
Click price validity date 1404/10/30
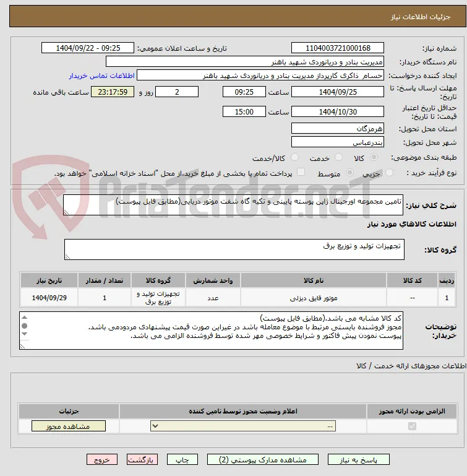tap(338, 111)
